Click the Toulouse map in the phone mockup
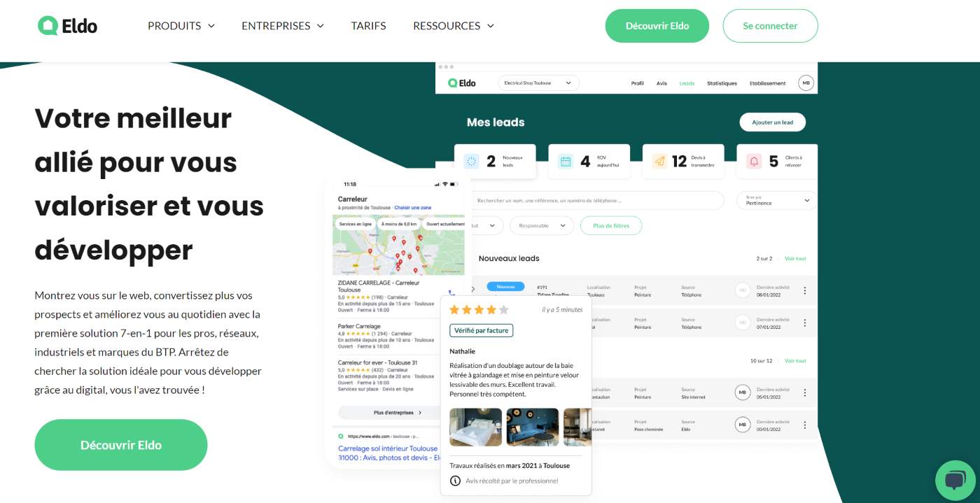Viewport: 980px width, 503px height. [398, 246]
